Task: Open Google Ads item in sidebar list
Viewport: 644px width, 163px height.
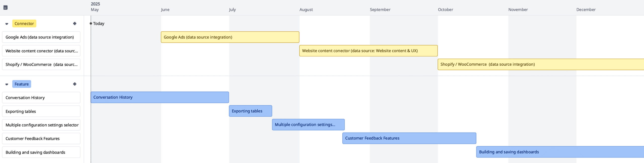Action: pos(41,37)
